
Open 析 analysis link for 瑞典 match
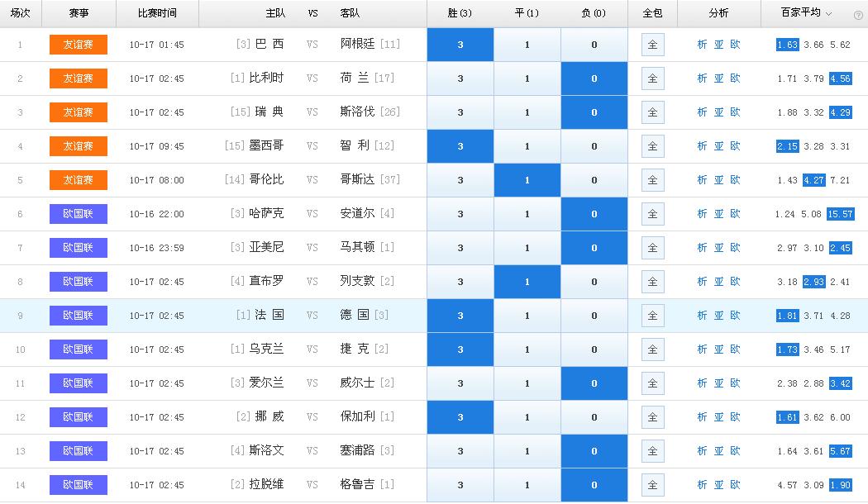tap(702, 112)
